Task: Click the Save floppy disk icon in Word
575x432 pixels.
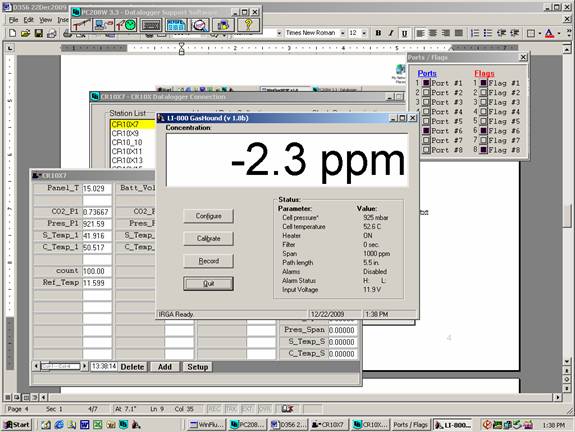Action: [x=39, y=33]
